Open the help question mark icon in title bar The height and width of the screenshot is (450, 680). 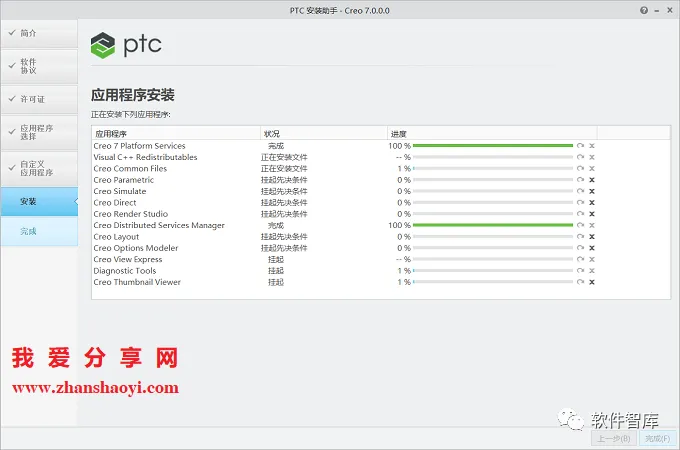click(x=644, y=10)
